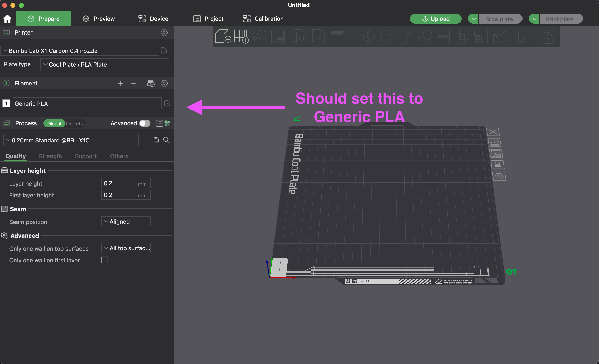This screenshot has width=599, height=364.
Task: Open the Others settings tab
Action: (x=119, y=156)
